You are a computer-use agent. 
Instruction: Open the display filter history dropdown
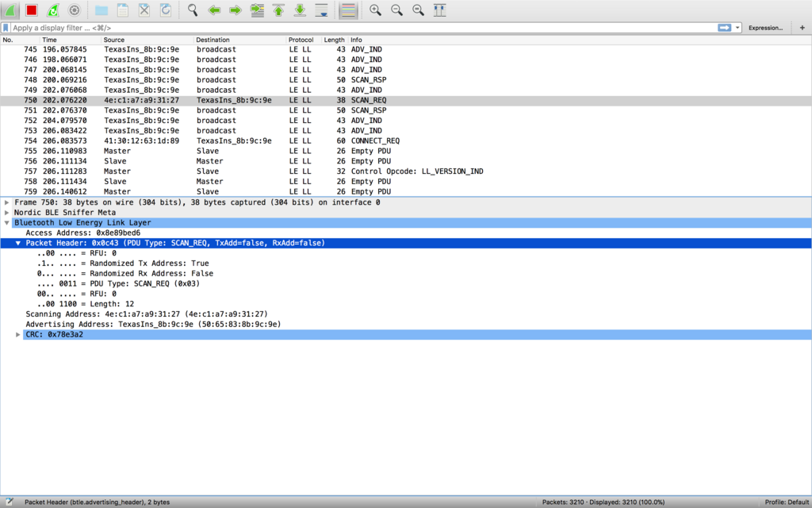pyautogui.click(x=737, y=28)
